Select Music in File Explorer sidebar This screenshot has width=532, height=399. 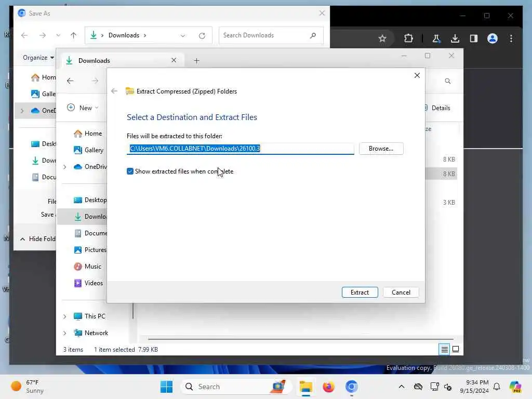point(87,267)
